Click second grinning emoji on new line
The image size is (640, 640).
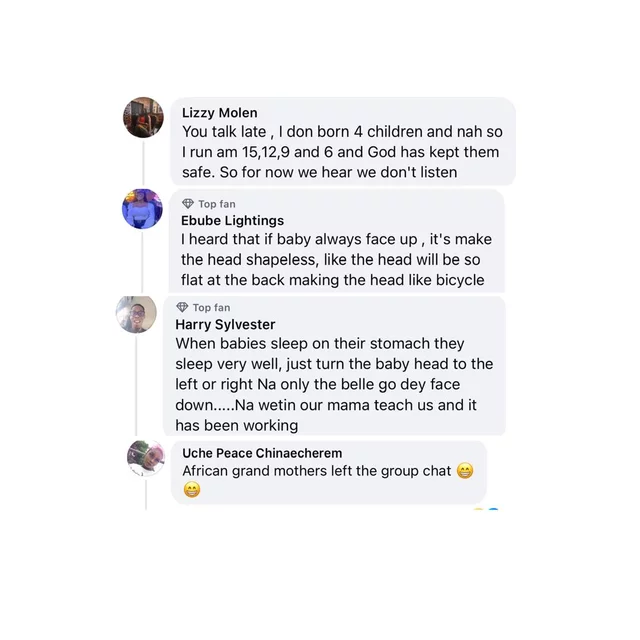[x=192, y=489]
